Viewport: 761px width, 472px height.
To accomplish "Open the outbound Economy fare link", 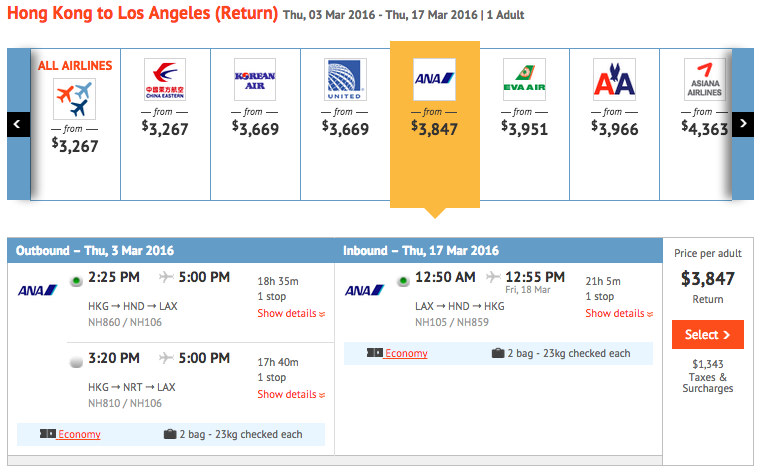I will click(x=79, y=434).
